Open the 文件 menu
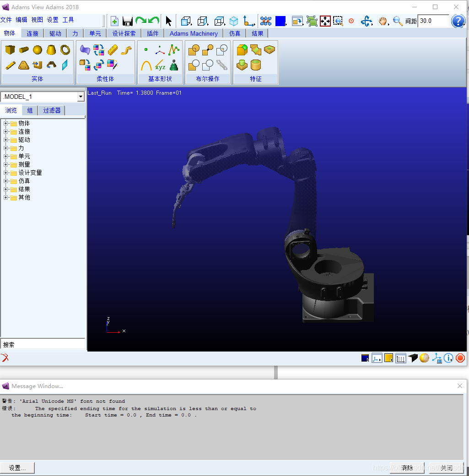Image resolution: width=469 pixels, height=476 pixels. click(6, 20)
